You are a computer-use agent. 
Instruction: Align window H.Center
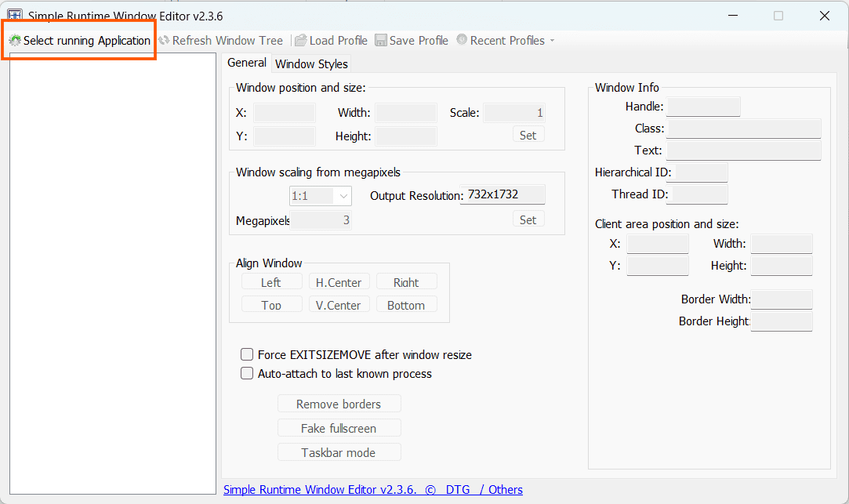[339, 282]
